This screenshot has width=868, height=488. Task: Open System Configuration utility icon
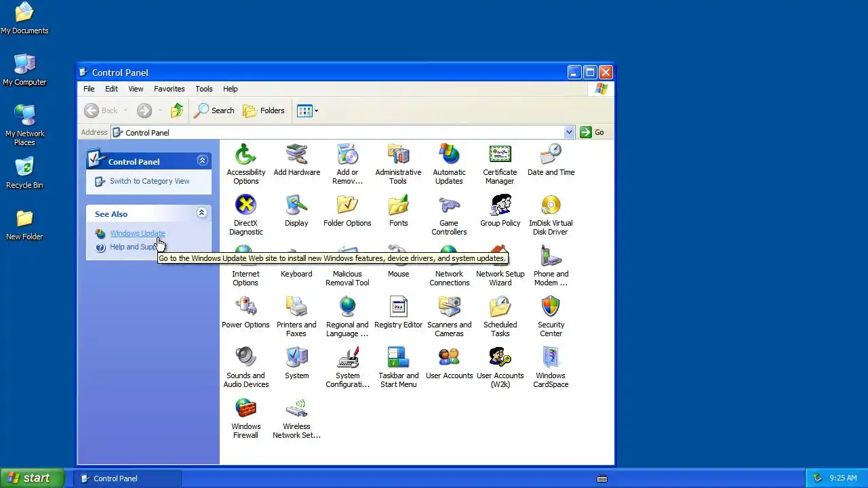coord(347,357)
